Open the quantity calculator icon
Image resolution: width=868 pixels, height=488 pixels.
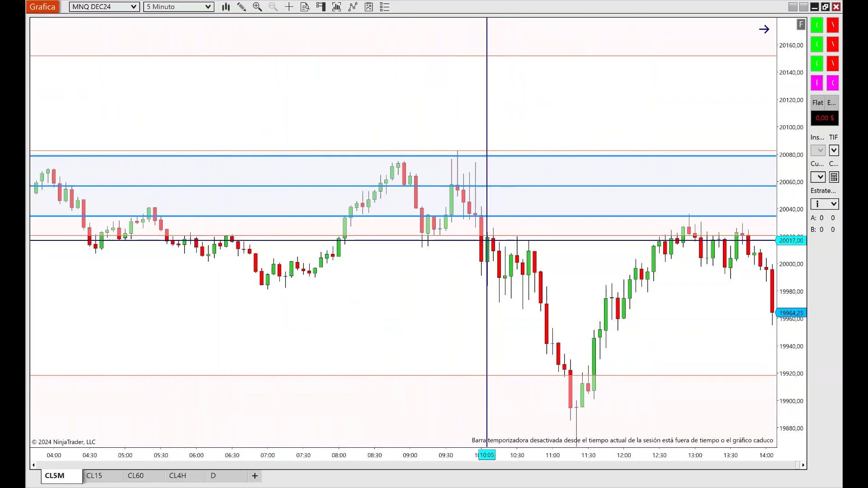coord(834,177)
